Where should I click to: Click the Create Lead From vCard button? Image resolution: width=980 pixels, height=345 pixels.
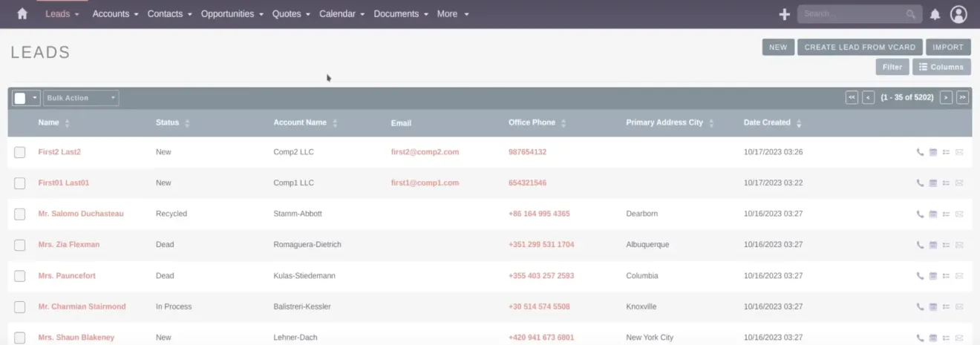coord(860,47)
